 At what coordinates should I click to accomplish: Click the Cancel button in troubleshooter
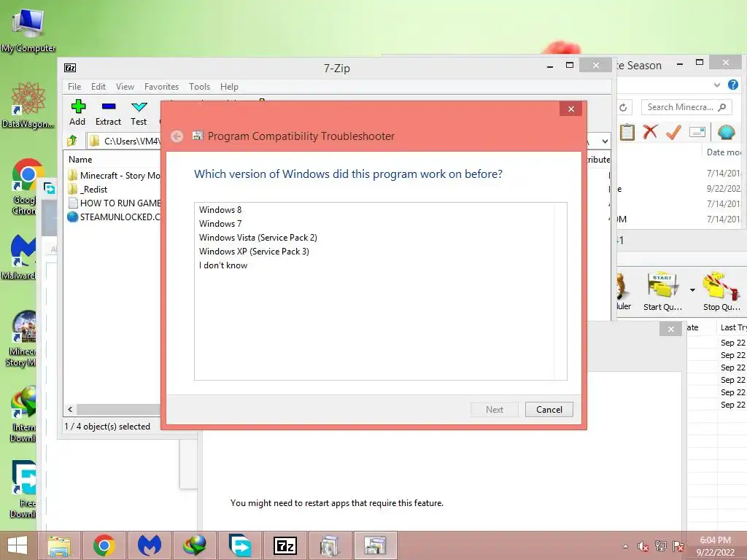pyautogui.click(x=549, y=410)
